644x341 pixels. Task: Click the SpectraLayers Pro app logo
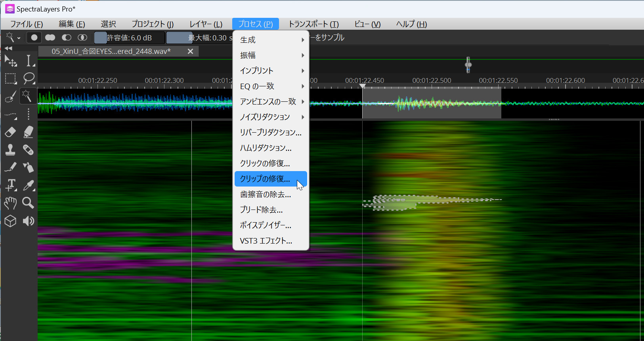(x=10, y=9)
